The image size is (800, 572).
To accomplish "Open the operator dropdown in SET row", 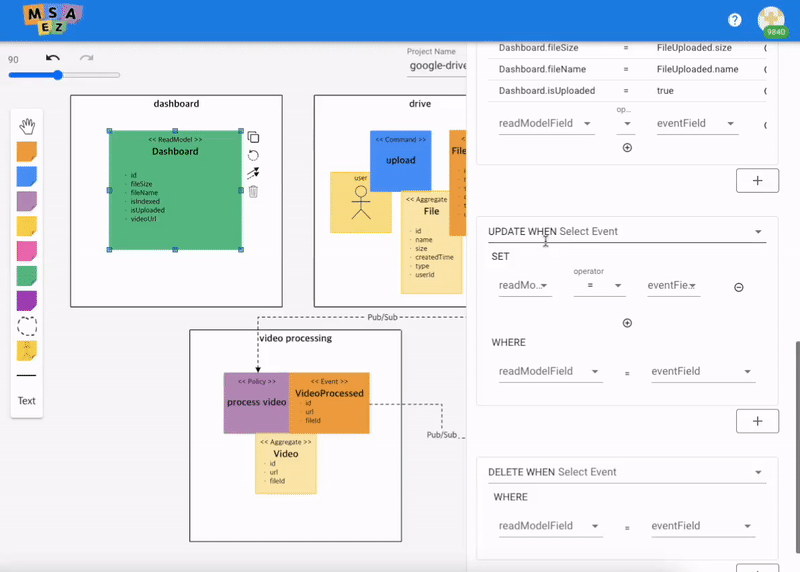I will [598, 286].
